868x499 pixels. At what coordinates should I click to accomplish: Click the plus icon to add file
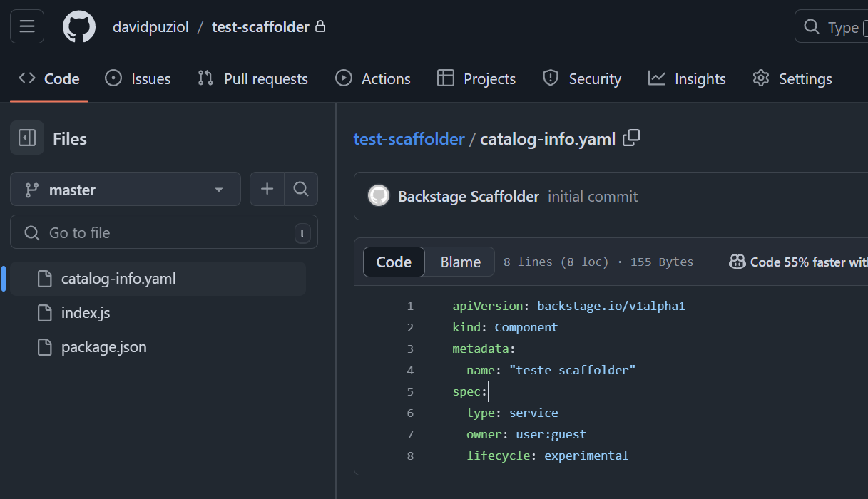(x=267, y=189)
